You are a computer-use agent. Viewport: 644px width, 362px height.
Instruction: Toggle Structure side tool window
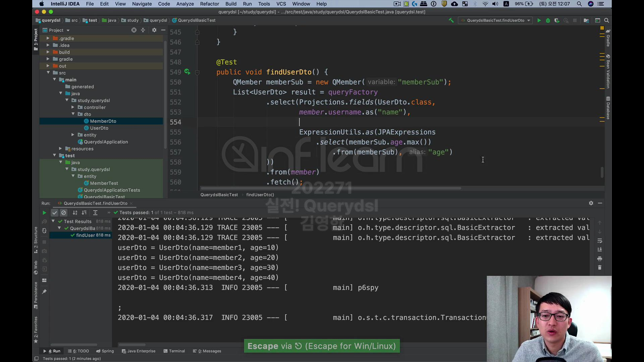(x=36, y=240)
